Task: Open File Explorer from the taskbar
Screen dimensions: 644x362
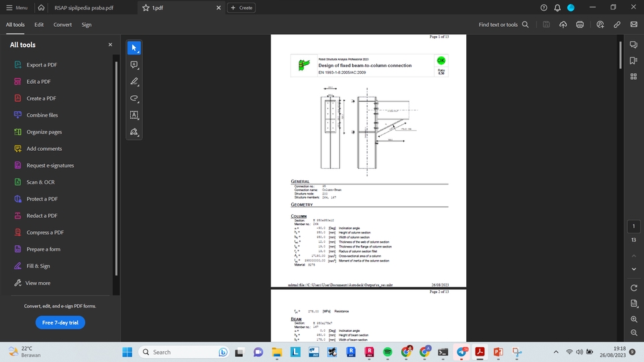Action: click(x=277, y=352)
